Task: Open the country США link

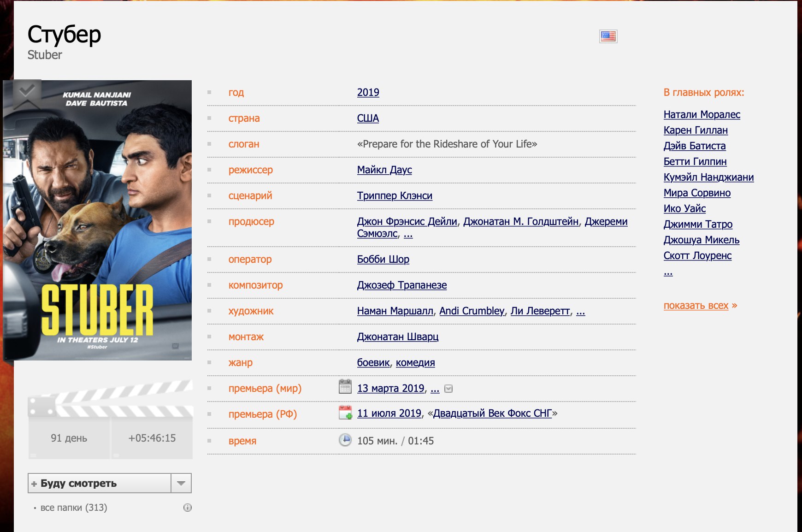Action: [368, 118]
